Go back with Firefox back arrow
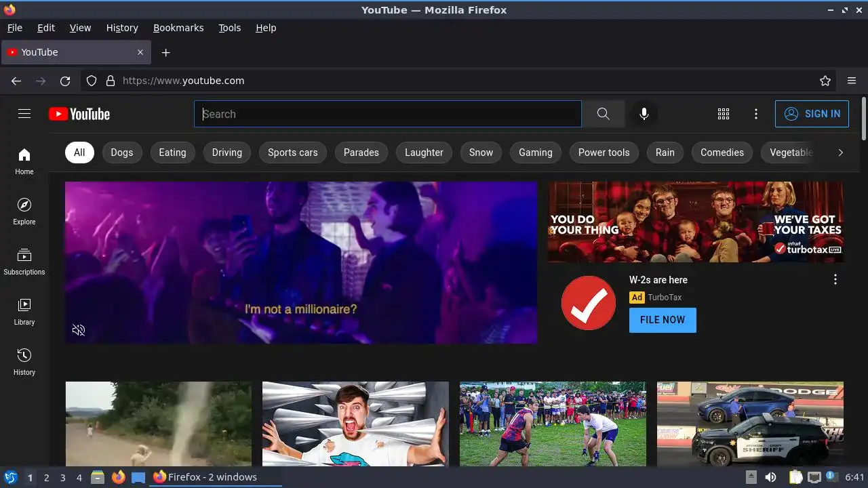 [x=16, y=81]
